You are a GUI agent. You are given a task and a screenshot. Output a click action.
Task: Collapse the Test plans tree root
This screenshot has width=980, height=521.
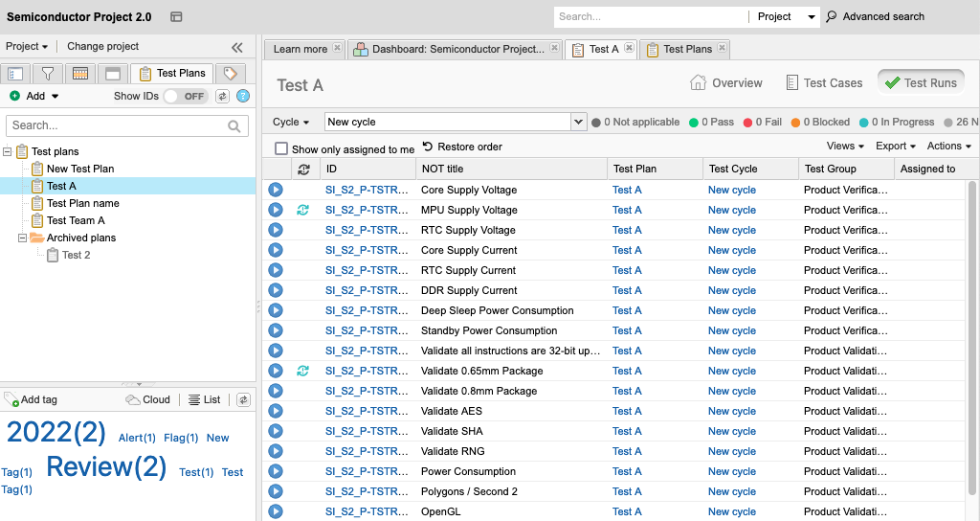coord(8,151)
